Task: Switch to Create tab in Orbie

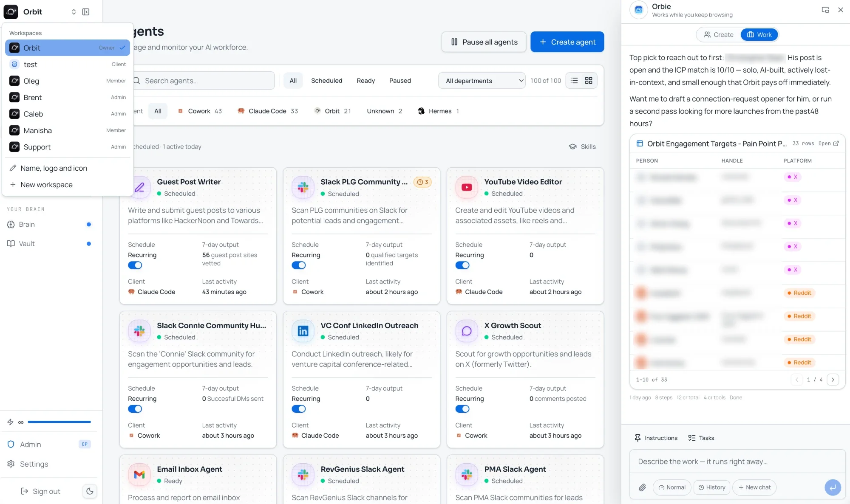Action: tap(719, 35)
